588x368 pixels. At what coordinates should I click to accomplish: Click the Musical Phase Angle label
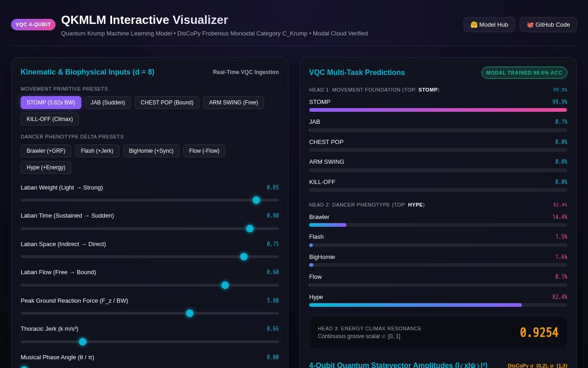click(57, 357)
